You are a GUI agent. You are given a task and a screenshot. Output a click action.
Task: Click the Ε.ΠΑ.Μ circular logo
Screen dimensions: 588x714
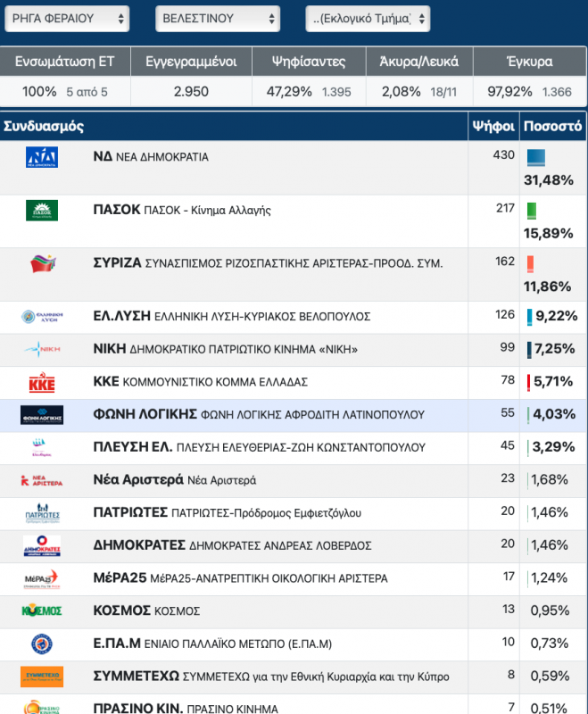click(42, 643)
